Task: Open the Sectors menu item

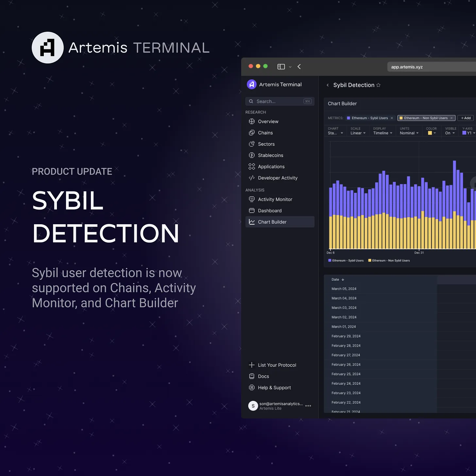Action: point(266,144)
